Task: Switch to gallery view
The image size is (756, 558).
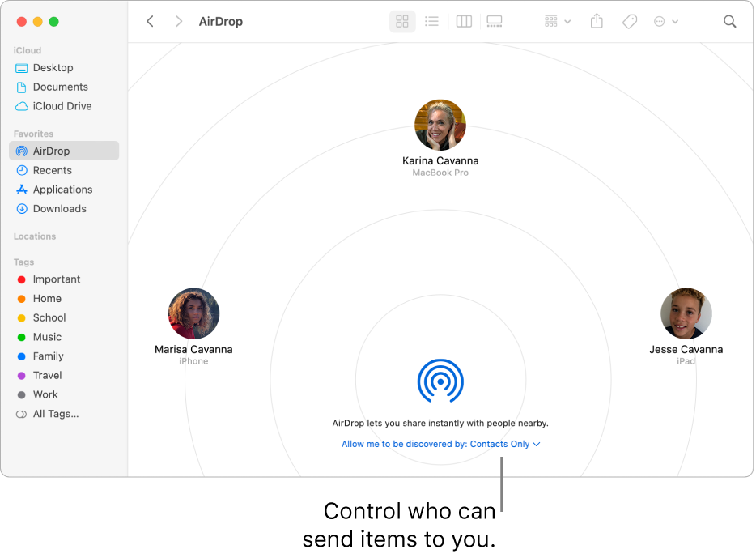Action: pos(495,21)
